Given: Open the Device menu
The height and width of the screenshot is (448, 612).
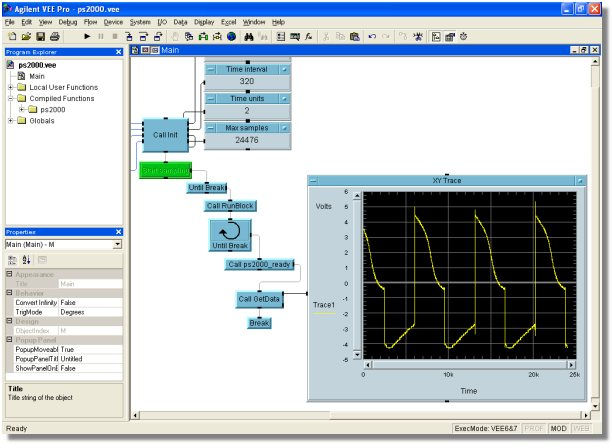Looking at the screenshot, I should (x=113, y=22).
